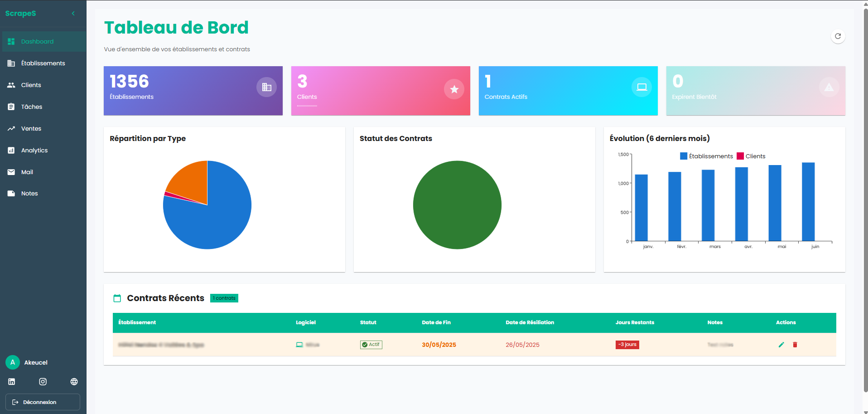Click the Akeucel user avatar
This screenshot has width=868, height=414.
click(13, 362)
